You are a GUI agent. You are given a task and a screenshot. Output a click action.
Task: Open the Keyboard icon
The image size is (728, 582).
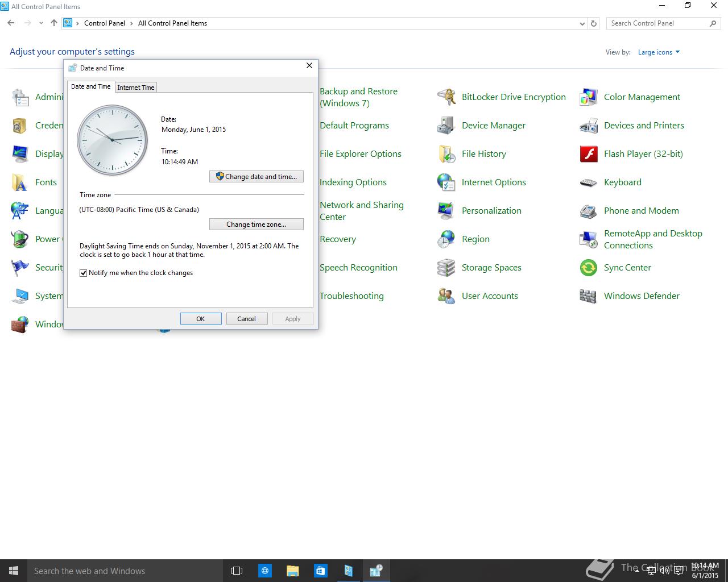point(589,182)
